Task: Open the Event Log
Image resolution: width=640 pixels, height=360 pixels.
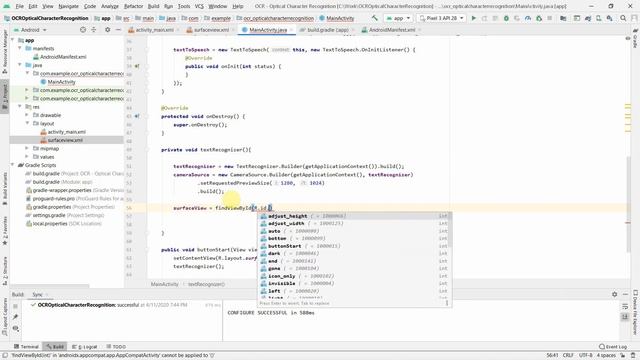Action: (613, 347)
